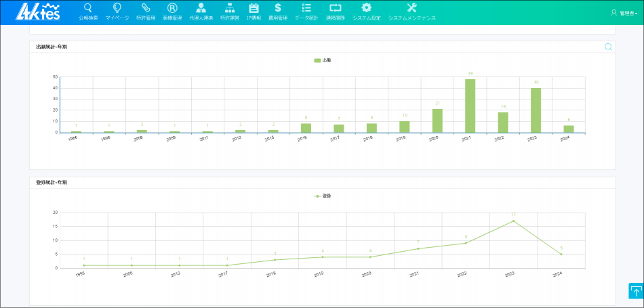Toggle 出願 series in bar chart legend
The width and height of the screenshot is (644, 308).
coord(322,60)
